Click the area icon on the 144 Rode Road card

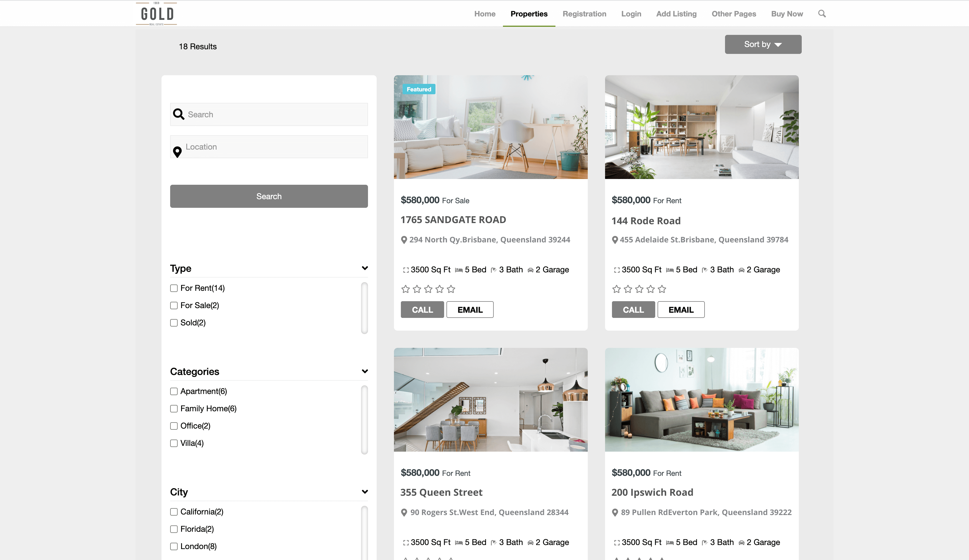click(617, 270)
